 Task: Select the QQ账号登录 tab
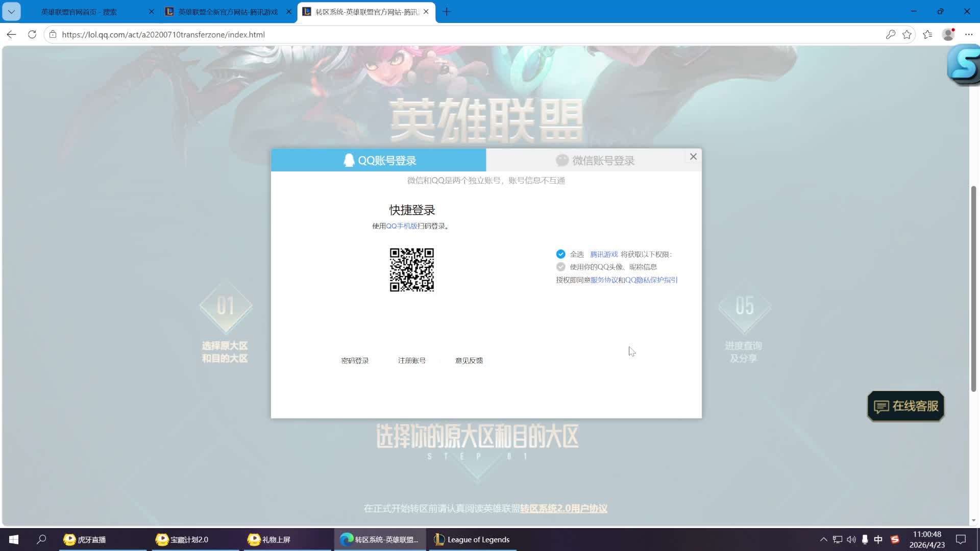coord(379,161)
